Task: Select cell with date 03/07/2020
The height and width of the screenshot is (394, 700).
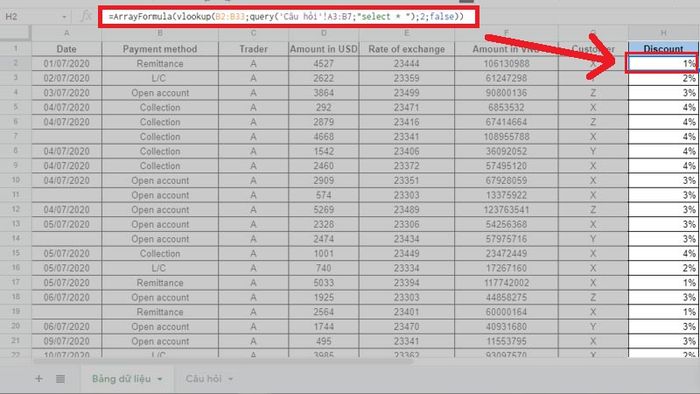Action: point(67,93)
